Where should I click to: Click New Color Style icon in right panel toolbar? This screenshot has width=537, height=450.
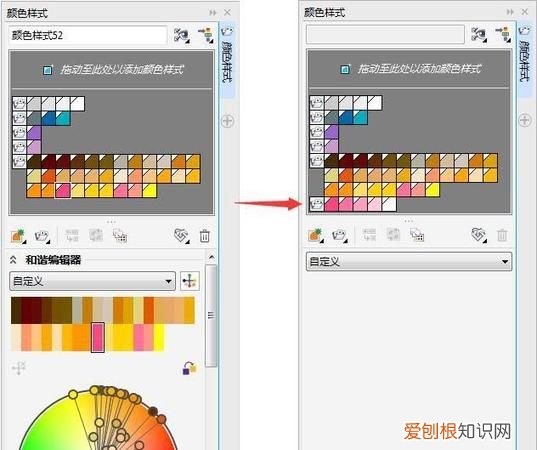[315, 235]
